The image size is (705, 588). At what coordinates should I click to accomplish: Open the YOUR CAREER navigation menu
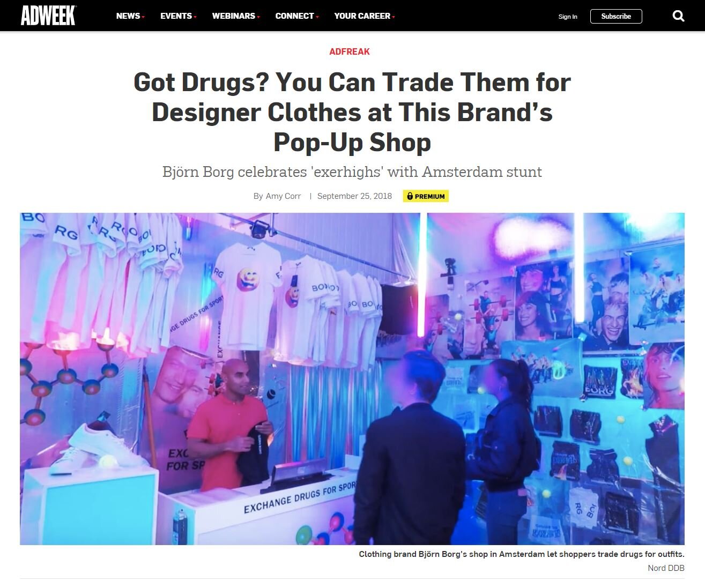365,16
